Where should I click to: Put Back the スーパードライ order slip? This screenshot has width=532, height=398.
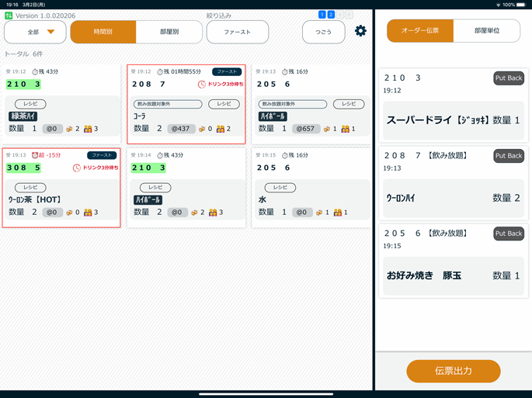coord(509,78)
